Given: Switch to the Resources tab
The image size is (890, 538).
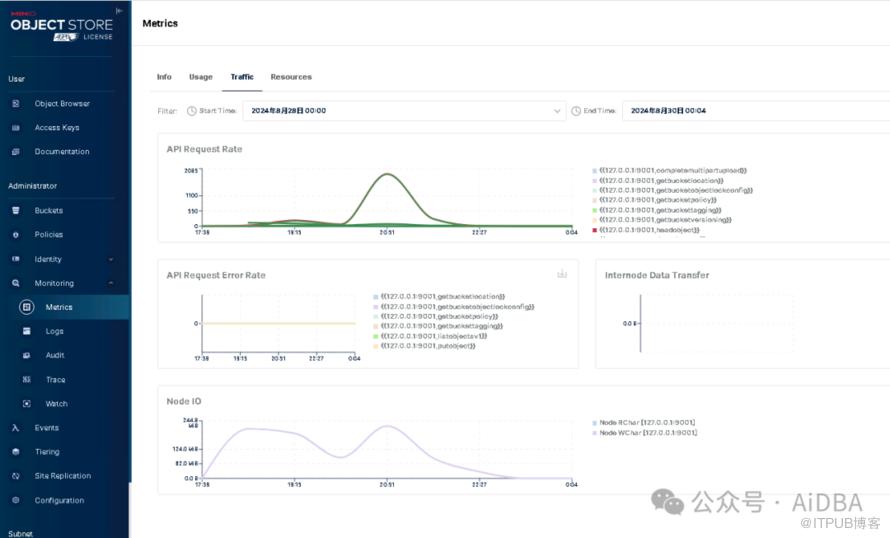Looking at the screenshot, I should pos(291,77).
